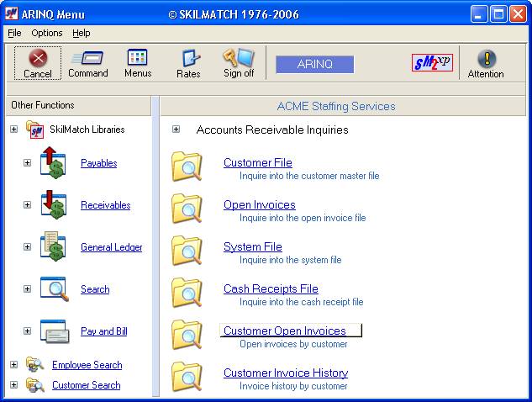The width and height of the screenshot is (532, 402).
Task: Click the Payables dollar icon
Action: (53, 162)
